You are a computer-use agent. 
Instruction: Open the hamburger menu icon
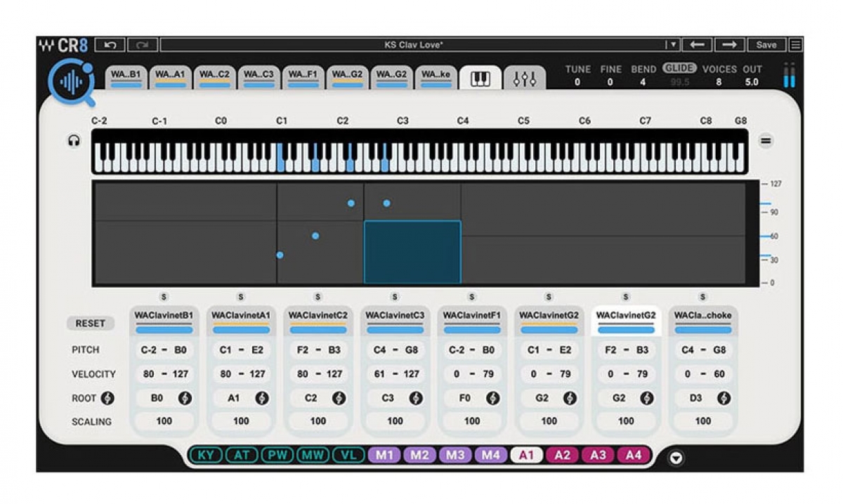[x=795, y=45]
